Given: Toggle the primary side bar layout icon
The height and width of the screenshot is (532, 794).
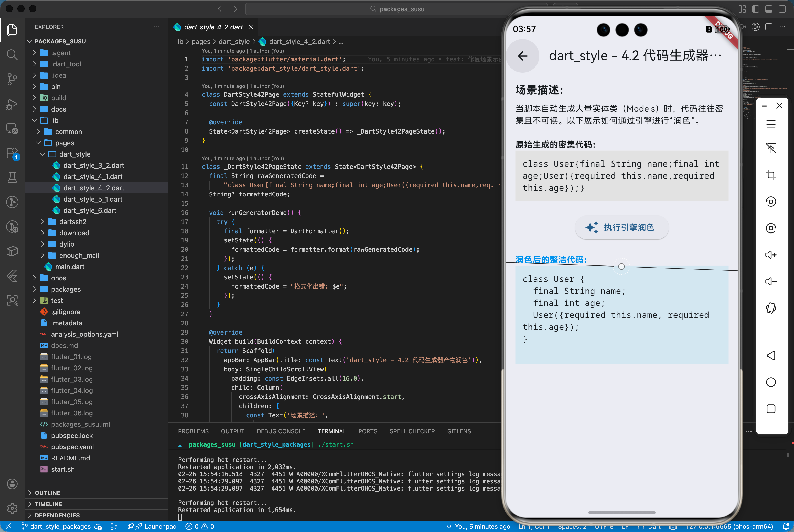Looking at the screenshot, I should 756,9.
